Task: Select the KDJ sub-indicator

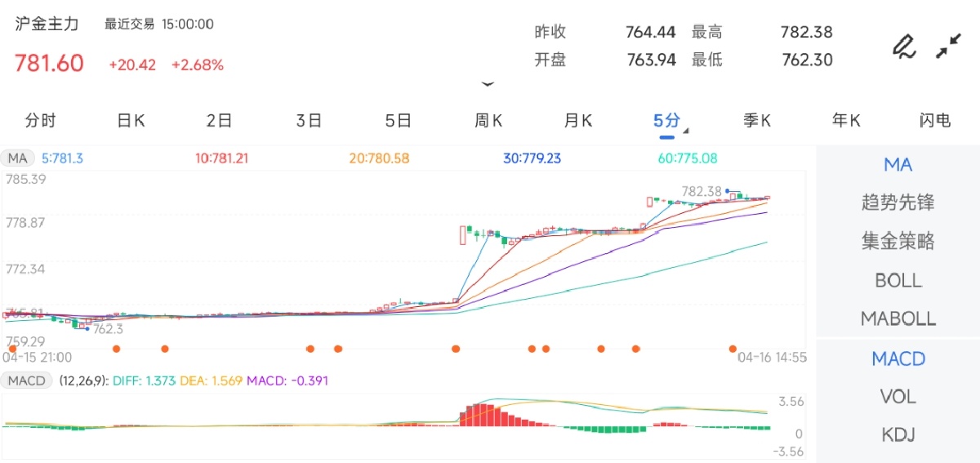Action: point(898,434)
